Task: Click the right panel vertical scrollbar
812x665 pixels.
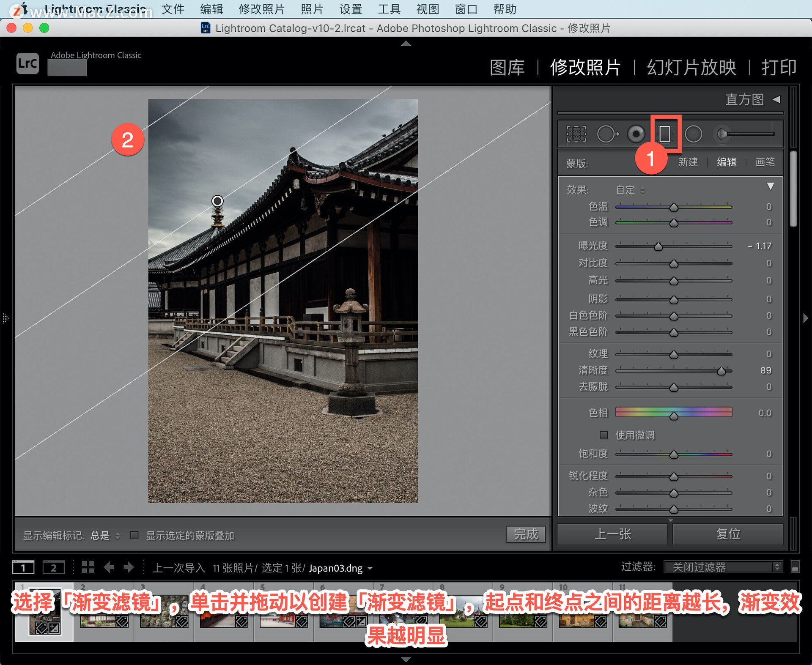Action: point(794,189)
